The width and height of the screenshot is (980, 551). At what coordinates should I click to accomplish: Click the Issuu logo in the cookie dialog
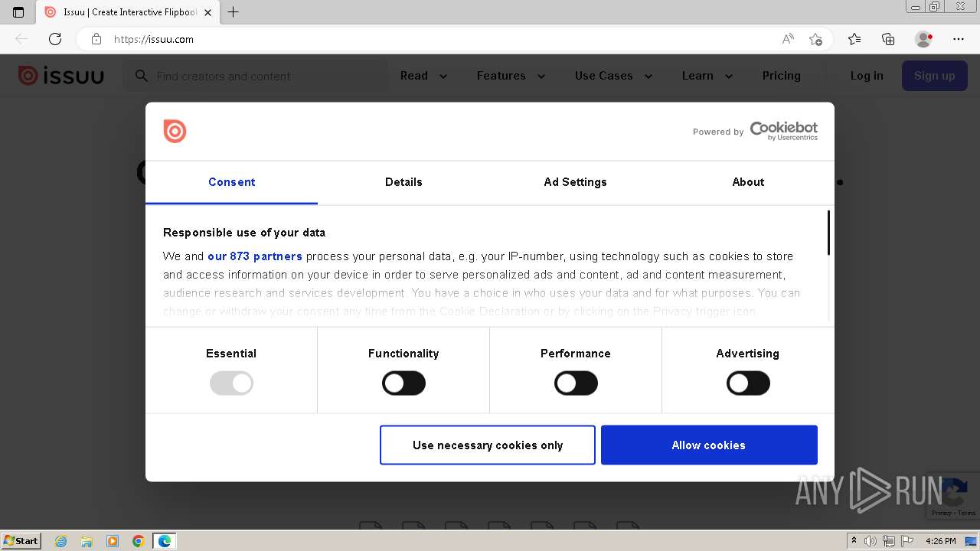[175, 131]
